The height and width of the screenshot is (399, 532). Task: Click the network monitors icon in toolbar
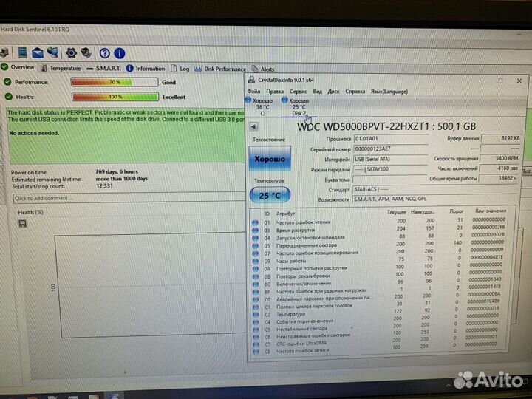(x=52, y=52)
